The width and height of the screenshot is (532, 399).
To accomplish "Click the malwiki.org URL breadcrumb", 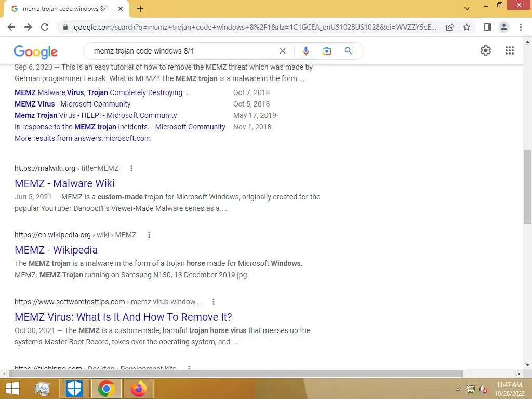I will (66, 168).
